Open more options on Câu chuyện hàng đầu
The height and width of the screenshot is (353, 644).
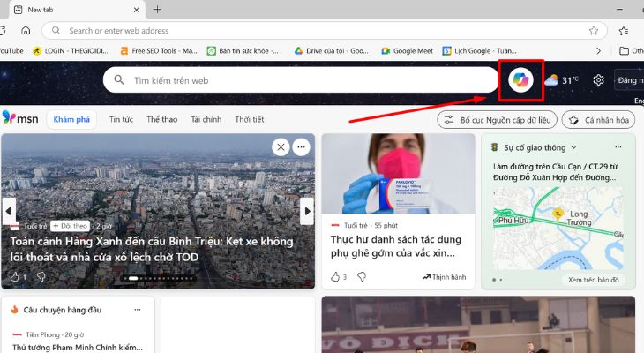tap(138, 310)
